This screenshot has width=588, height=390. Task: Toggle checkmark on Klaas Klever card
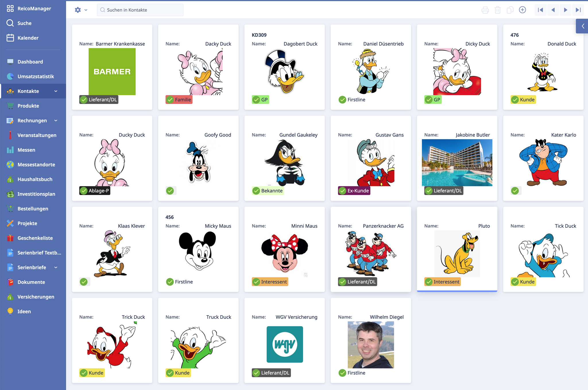pyautogui.click(x=84, y=282)
